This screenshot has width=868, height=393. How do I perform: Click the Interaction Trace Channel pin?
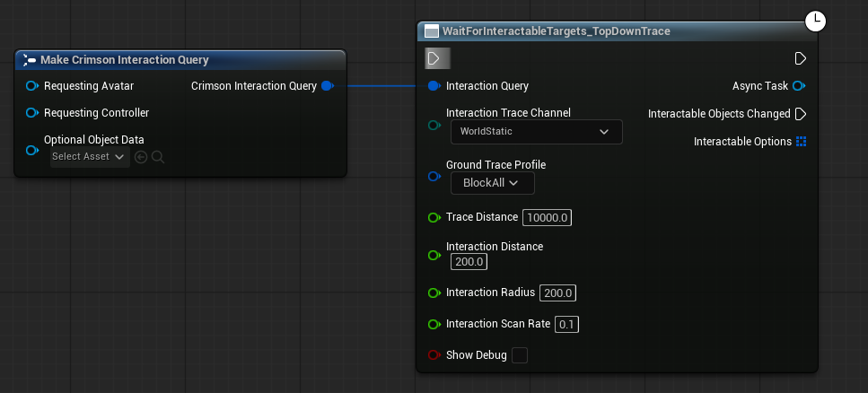pos(434,126)
